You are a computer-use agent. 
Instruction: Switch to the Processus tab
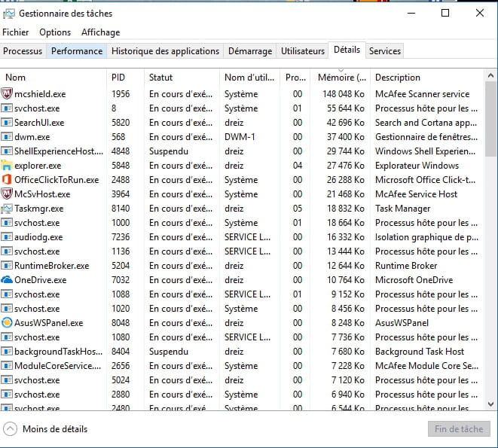[x=23, y=51]
